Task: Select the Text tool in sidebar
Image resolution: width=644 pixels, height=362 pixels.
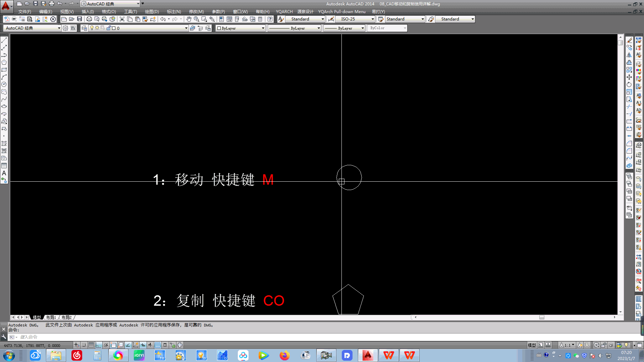Action: pyautogui.click(x=4, y=173)
